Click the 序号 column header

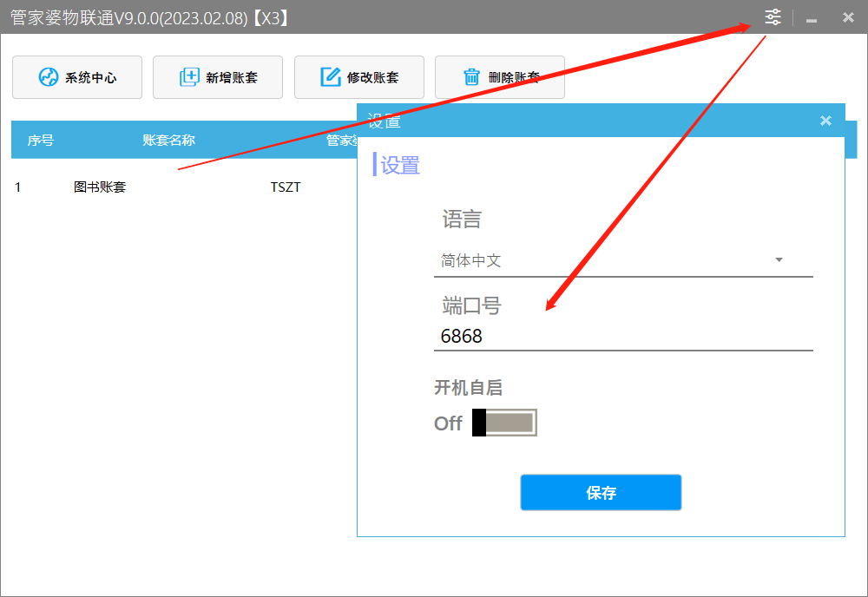(41, 141)
